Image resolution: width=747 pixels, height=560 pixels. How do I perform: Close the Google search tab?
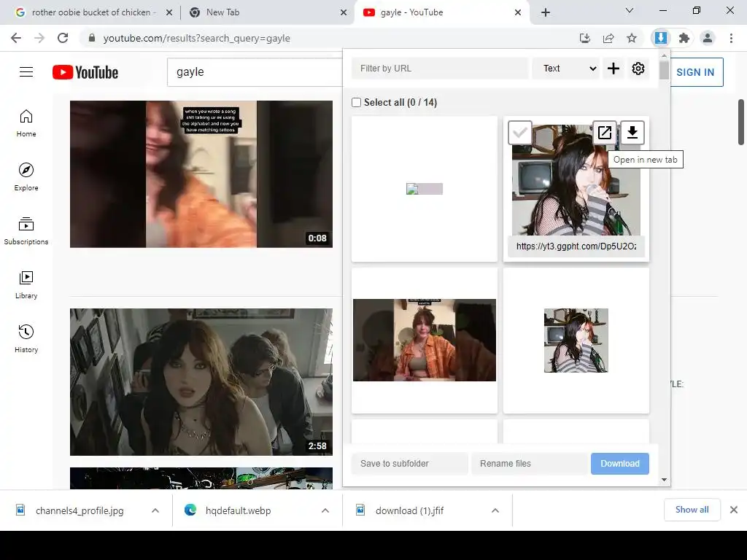(x=169, y=12)
